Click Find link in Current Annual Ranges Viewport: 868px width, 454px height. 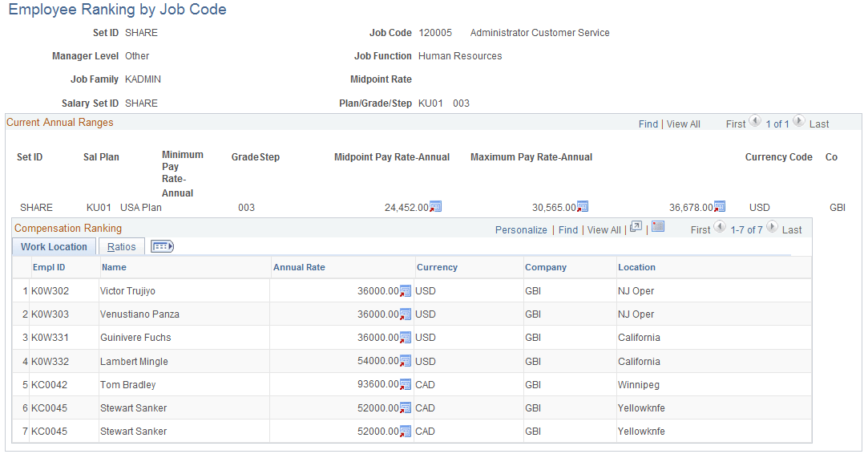(648, 124)
